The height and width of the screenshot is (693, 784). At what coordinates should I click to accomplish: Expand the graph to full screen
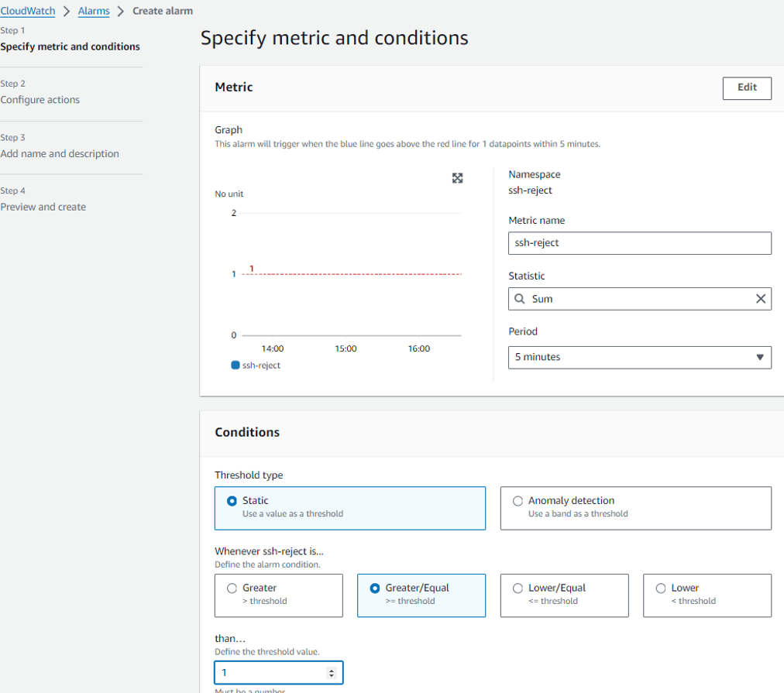(457, 178)
